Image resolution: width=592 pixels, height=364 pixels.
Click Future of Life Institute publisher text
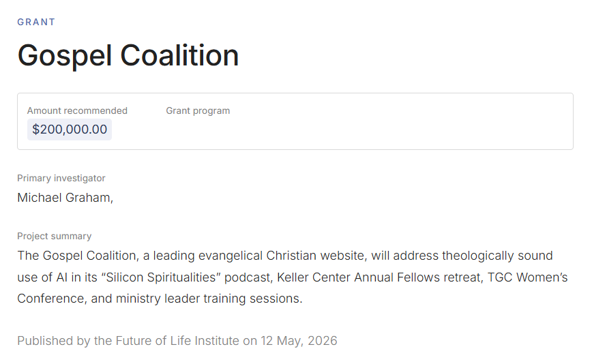pyautogui.click(x=177, y=341)
